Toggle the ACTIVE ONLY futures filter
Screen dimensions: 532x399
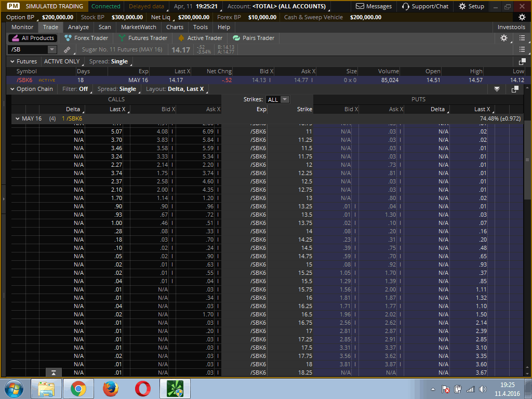pos(62,61)
